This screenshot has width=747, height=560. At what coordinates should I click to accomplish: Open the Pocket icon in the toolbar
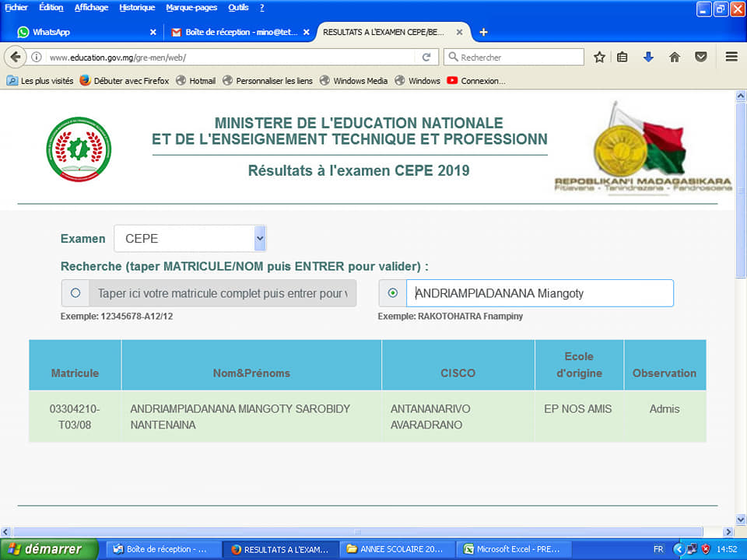pyautogui.click(x=701, y=57)
